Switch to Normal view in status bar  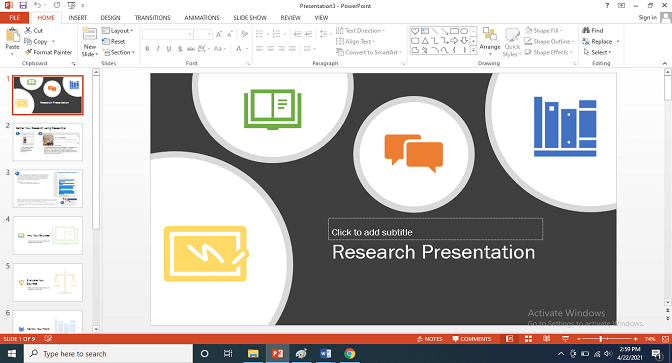[x=510, y=339]
